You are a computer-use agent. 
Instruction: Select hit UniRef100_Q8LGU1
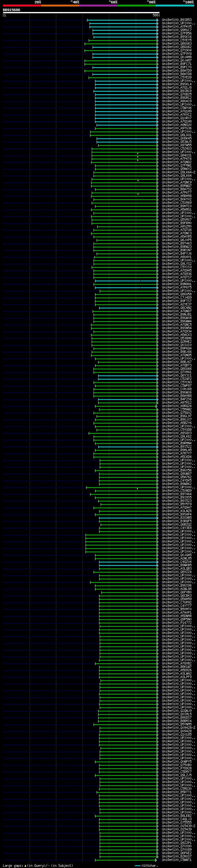click(x=177, y=135)
